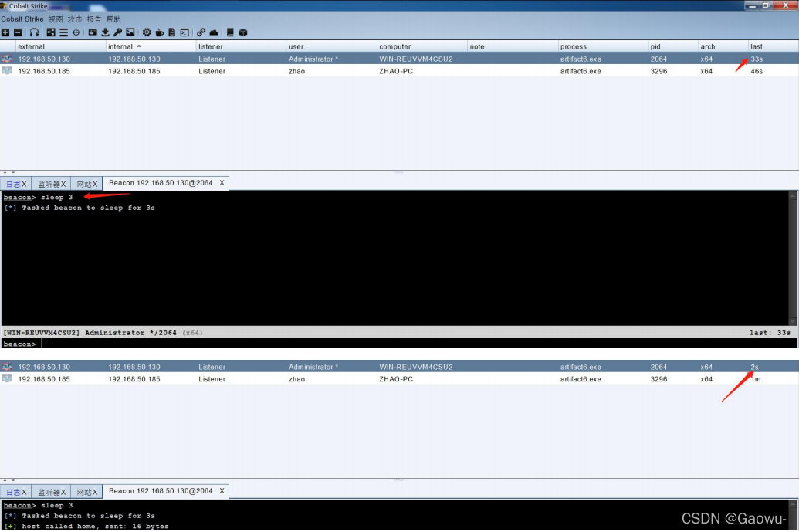Screen dimensions: 799x532
Task: Click the Disconnect from team server minus icon
Action: pos(18,32)
